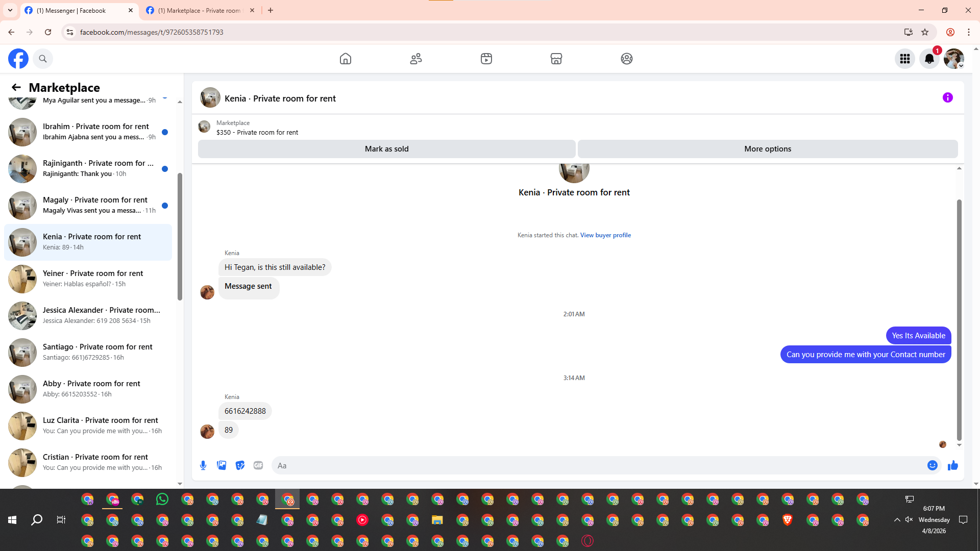The width and height of the screenshot is (980, 551).
Task: Open Marketplace tab in Facebook top navigation
Action: tap(556, 59)
